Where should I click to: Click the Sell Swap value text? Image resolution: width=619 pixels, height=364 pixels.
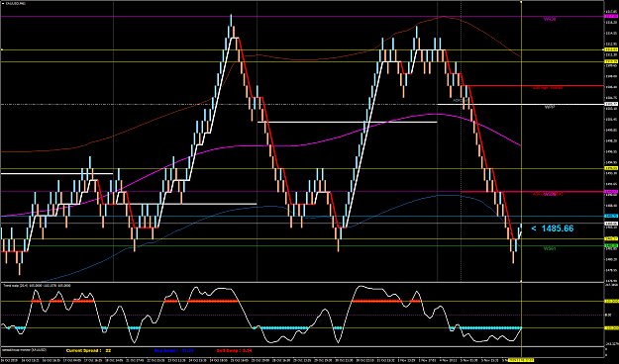(234, 350)
